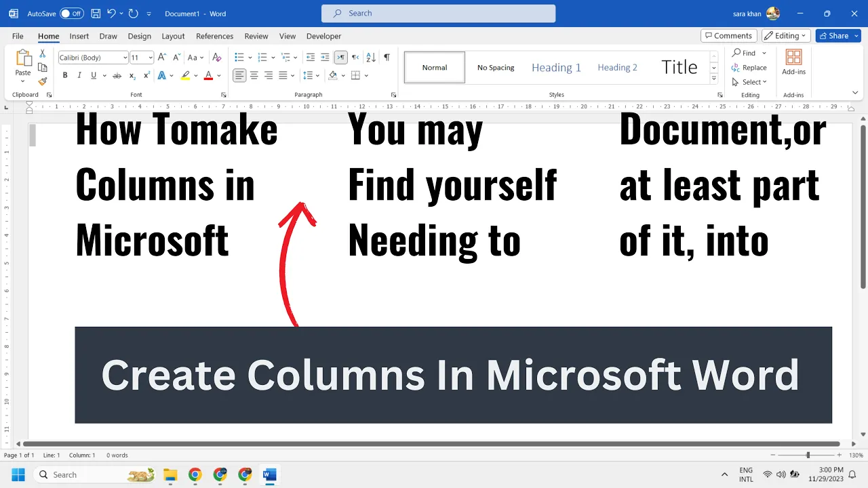
Task: Click the Save icon in title bar
Action: pos(96,14)
